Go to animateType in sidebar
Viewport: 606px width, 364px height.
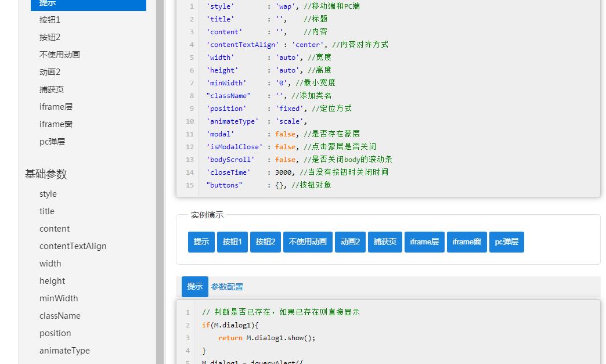click(64, 351)
